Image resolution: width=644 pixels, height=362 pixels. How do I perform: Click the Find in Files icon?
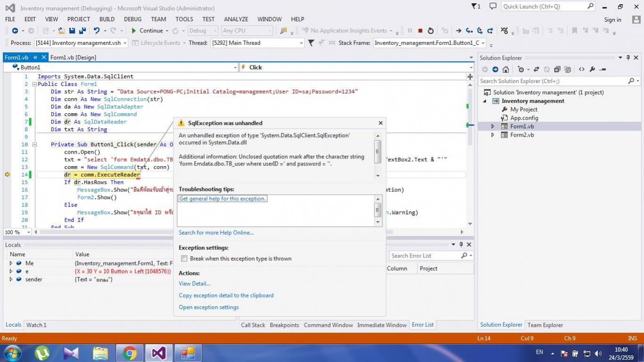tap(283, 31)
